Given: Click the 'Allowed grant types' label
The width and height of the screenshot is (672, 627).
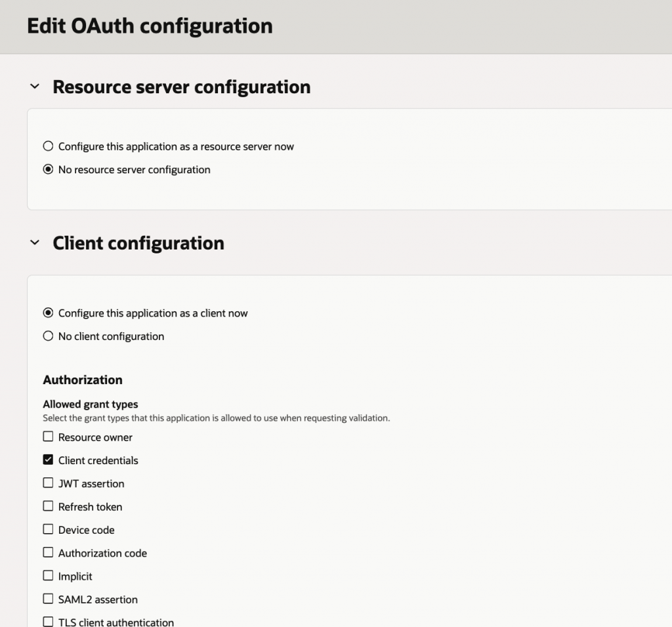Looking at the screenshot, I should [91, 404].
